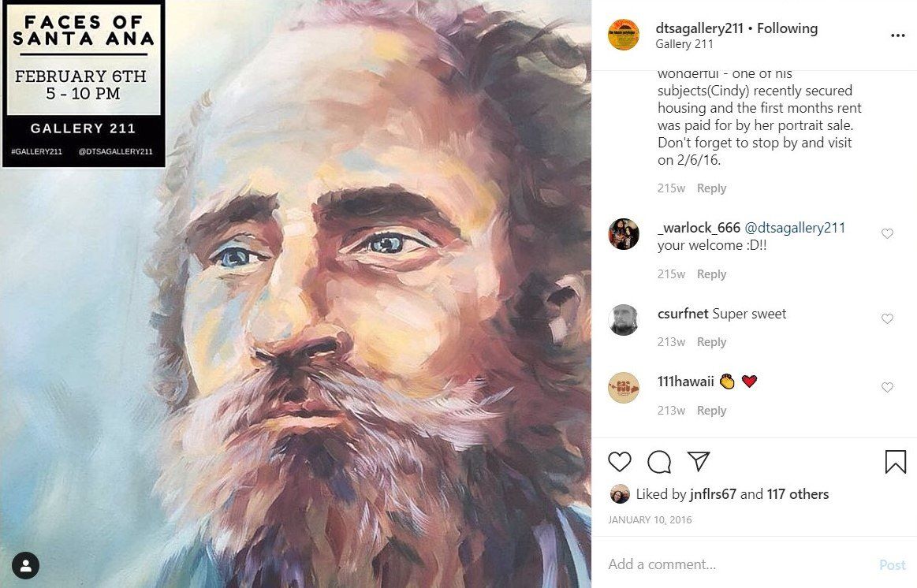Open the @dtsagallery211 mention in the comment

795,228
